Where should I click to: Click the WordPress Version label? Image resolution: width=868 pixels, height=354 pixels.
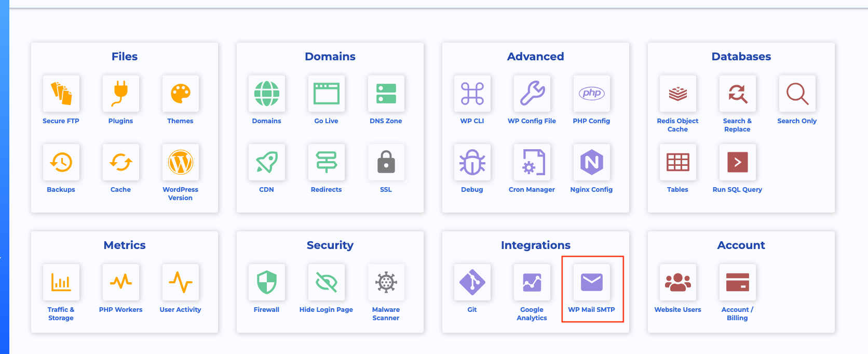[181, 194]
